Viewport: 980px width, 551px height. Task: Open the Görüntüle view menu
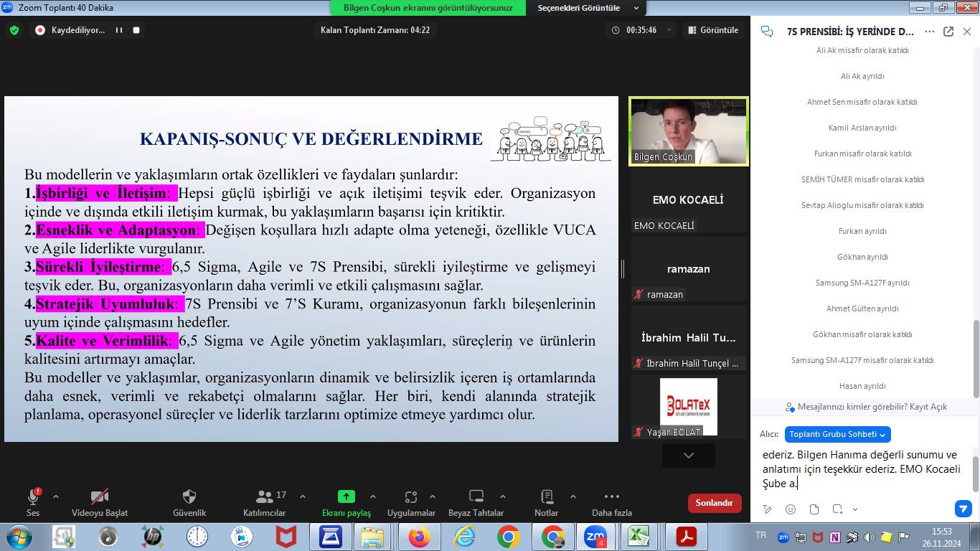coord(713,30)
